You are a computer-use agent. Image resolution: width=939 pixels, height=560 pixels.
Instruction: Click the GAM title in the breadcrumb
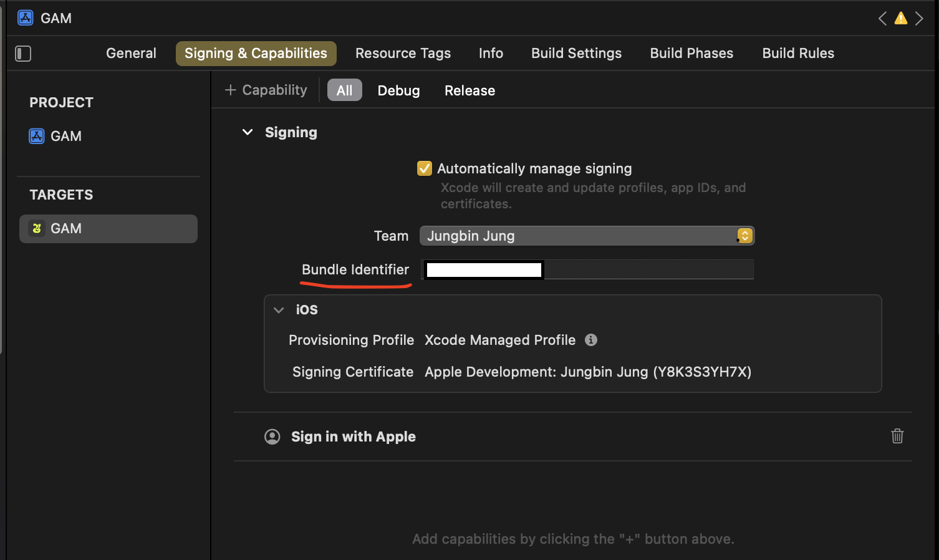tap(56, 18)
